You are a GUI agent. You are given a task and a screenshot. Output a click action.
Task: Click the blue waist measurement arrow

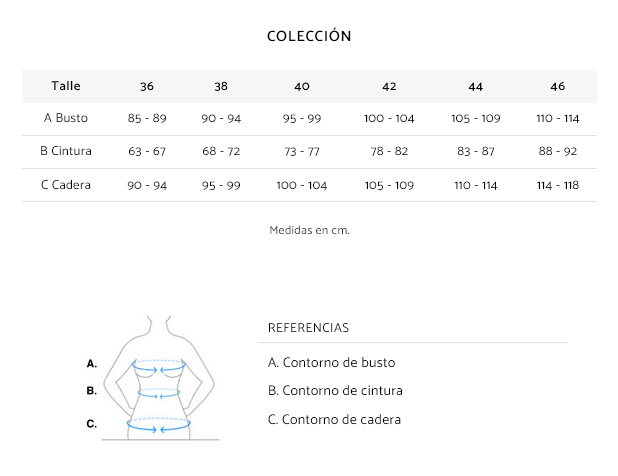pos(158,392)
